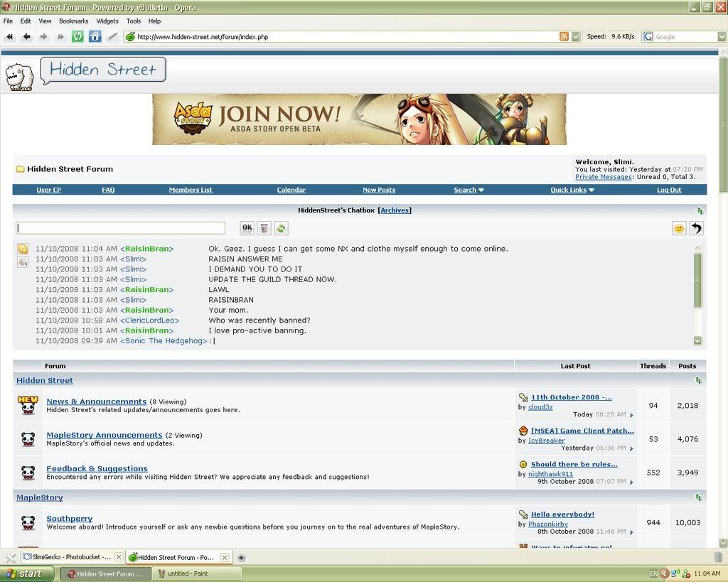Open the View menu
The width and height of the screenshot is (728, 582).
pyautogui.click(x=45, y=21)
